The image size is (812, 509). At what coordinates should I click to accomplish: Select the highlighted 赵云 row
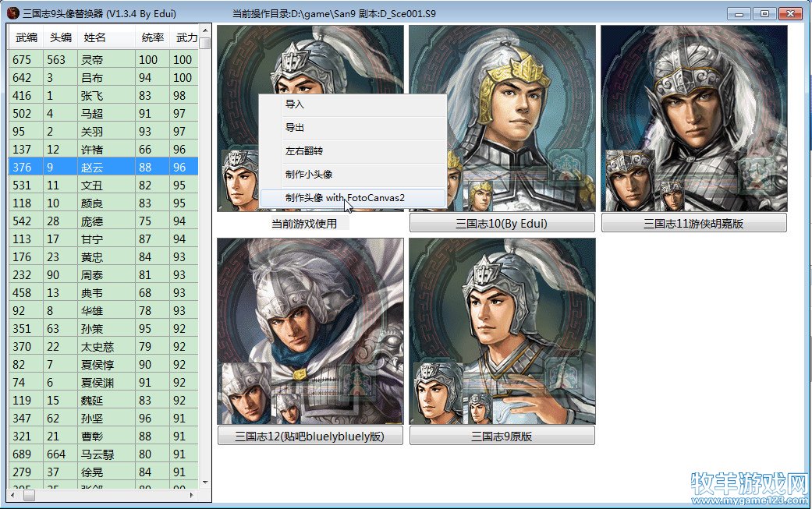(104, 167)
